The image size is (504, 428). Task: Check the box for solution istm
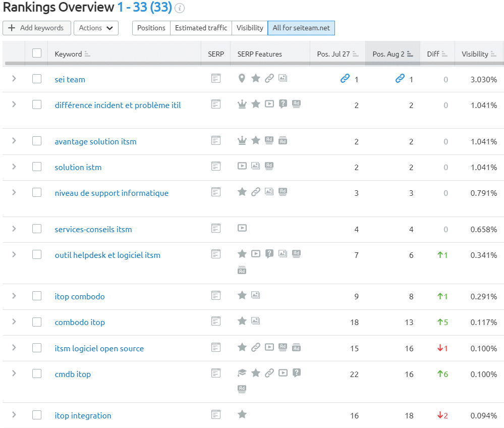coord(37,167)
